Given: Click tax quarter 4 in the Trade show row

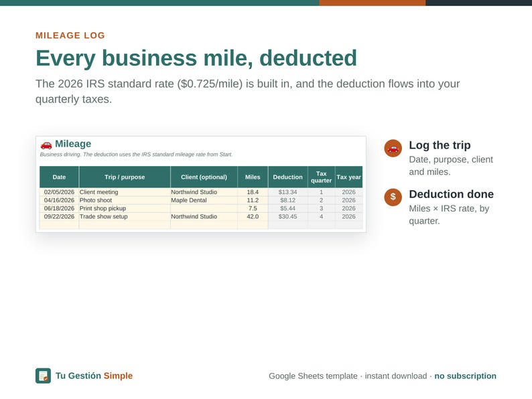Looking at the screenshot, I should tap(322, 216).
